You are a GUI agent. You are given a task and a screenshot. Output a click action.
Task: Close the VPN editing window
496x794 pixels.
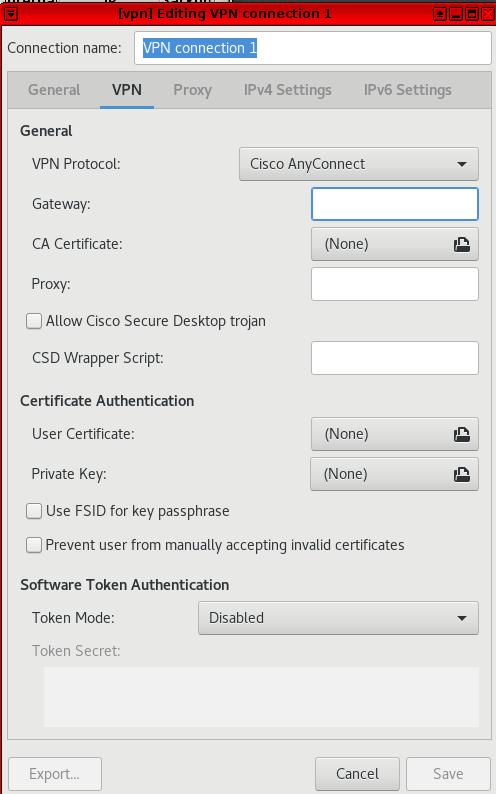point(488,14)
